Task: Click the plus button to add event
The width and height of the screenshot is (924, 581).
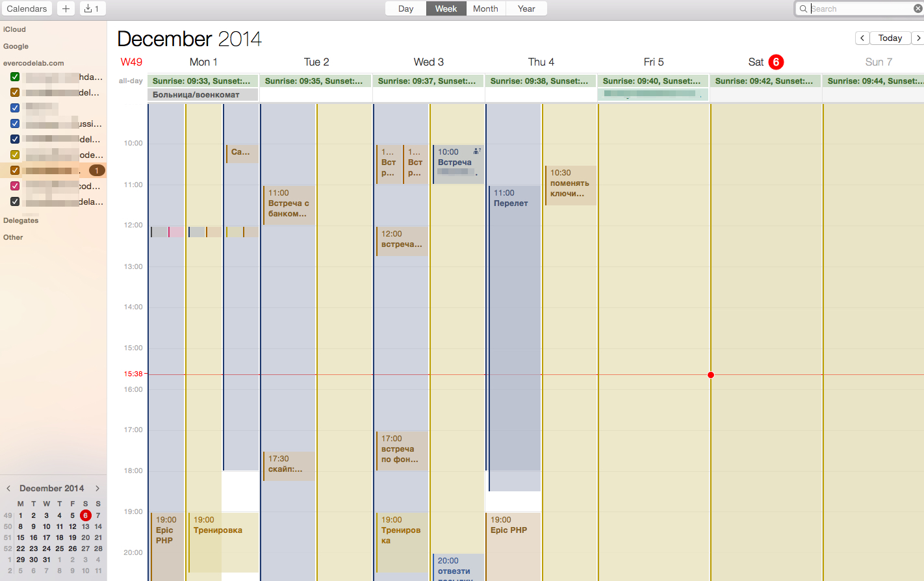Action: pos(66,8)
